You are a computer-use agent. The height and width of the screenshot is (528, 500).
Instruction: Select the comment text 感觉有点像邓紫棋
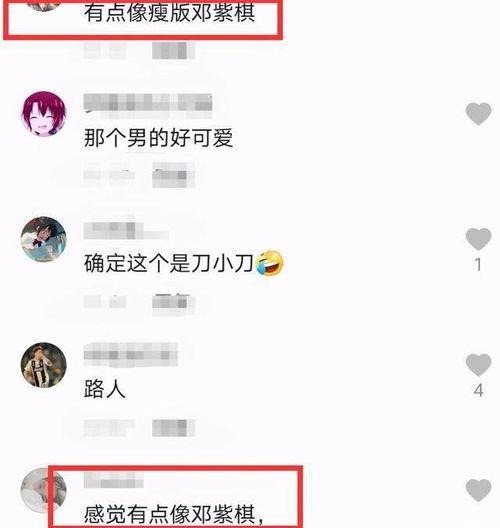coord(174,515)
